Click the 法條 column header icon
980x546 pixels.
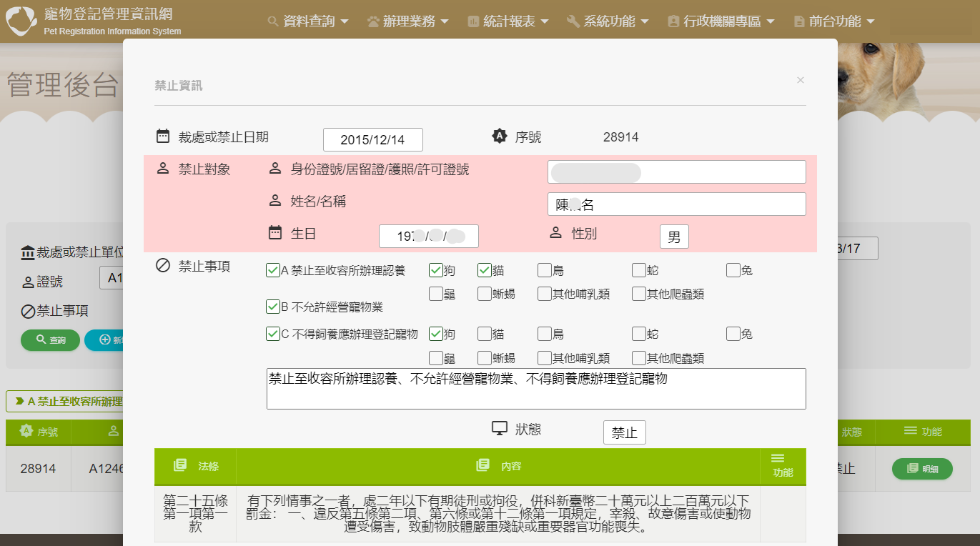click(180, 465)
